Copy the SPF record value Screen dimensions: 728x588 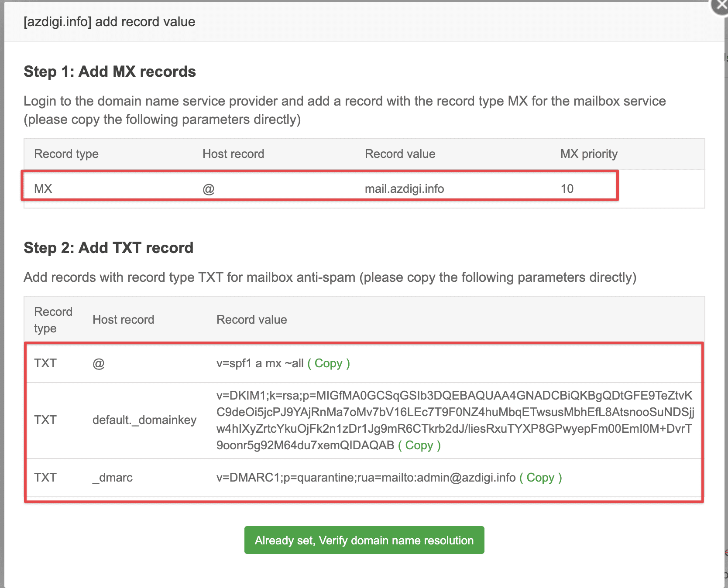(329, 363)
